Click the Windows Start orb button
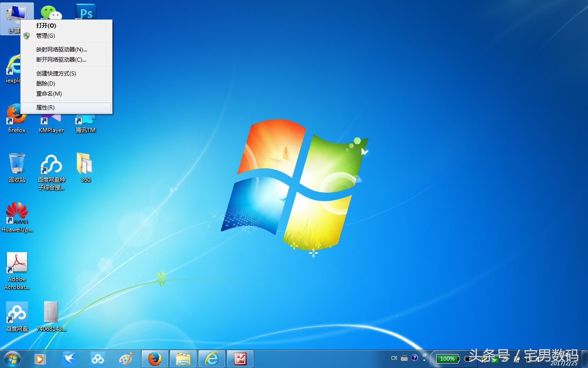The width and height of the screenshot is (588, 368). (x=12, y=359)
